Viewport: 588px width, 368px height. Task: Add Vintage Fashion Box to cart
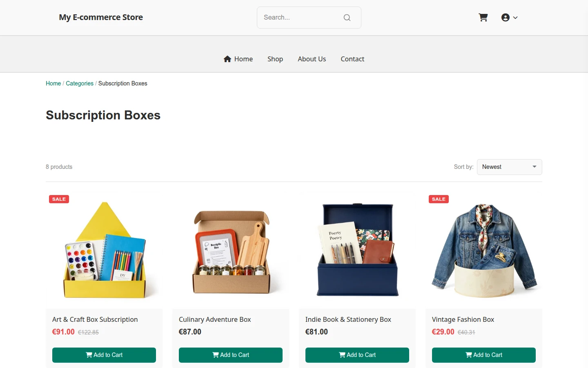(x=484, y=355)
